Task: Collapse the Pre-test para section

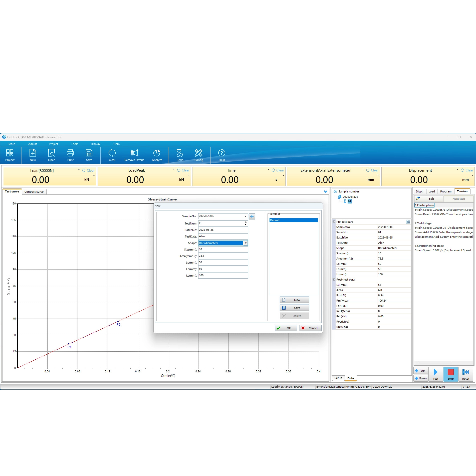Action: (x=334, y=221)
